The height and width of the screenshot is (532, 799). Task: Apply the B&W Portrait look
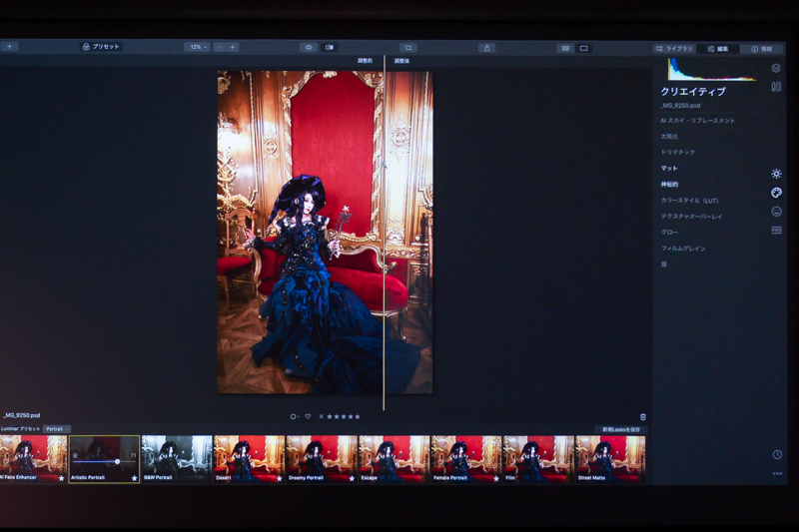(x=177, y=459)
